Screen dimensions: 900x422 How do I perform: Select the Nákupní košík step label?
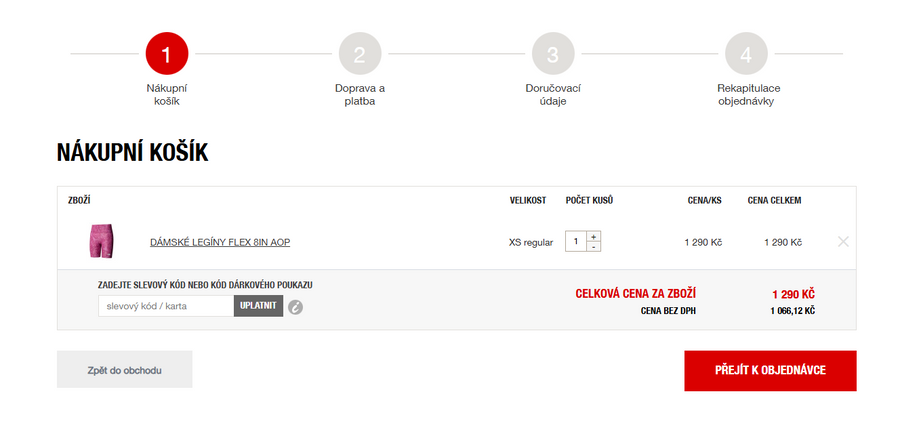(166, 94)
